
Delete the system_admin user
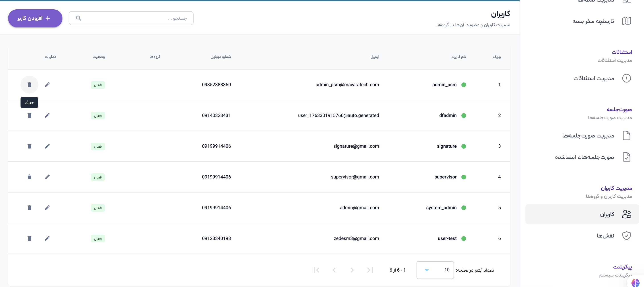[x=29, y=208]
